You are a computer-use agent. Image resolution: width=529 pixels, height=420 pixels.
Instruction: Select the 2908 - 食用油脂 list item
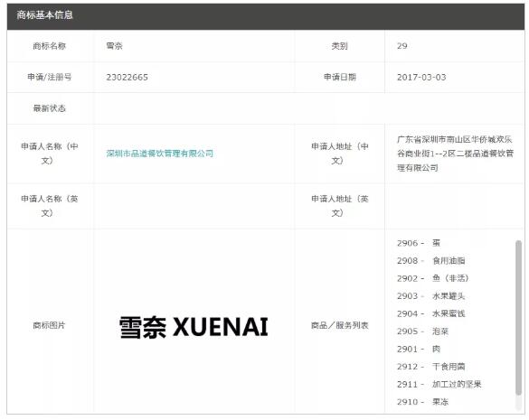[x=431, y=260]
